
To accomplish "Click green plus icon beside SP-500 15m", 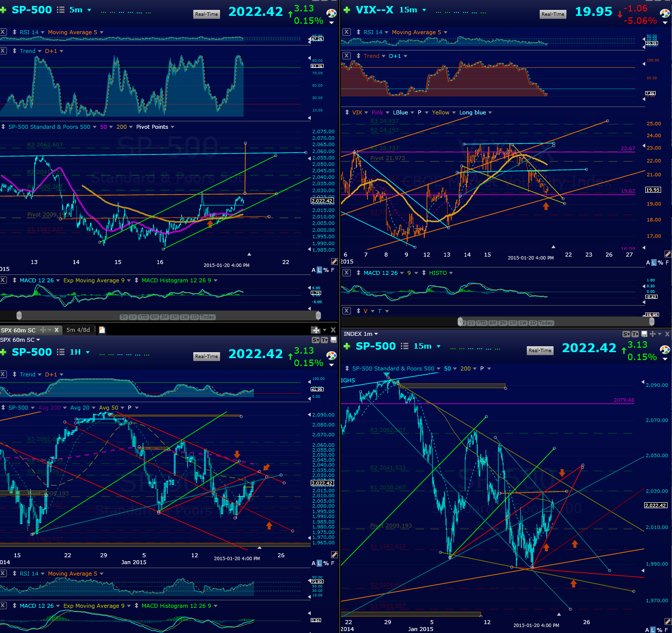I will pyautogui.click(x=347, y=346).
